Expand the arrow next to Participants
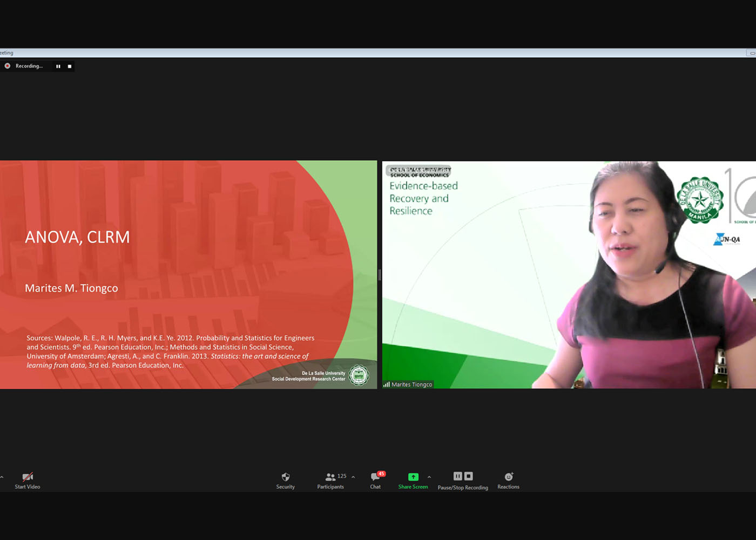Screen dimensions: 756x540 tap(353, 477)
